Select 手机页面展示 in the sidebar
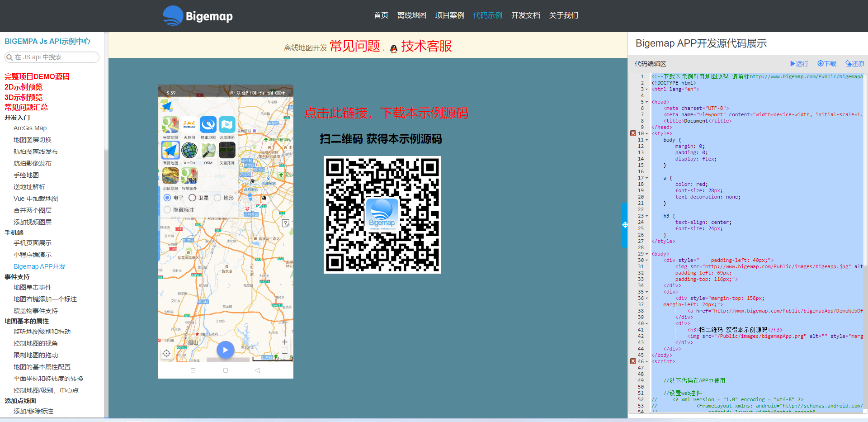Screen dimensions: 868x422 tap(33, 243)
